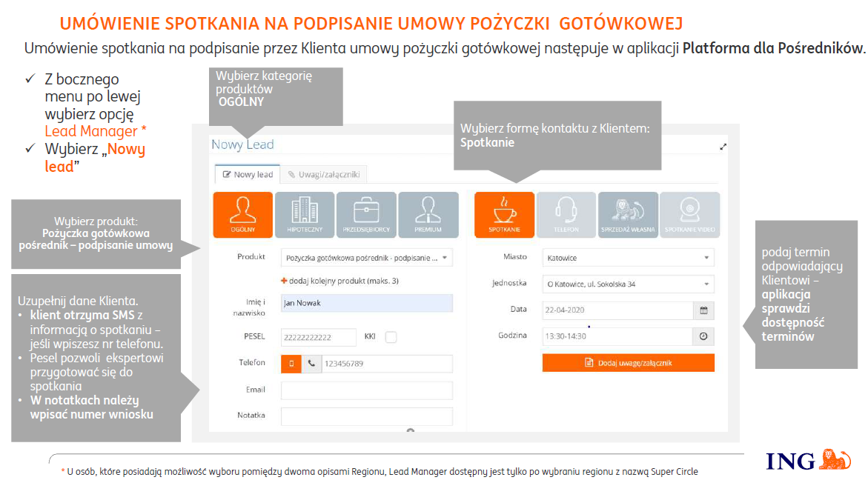Image resolution: width=868 pixels, height=500 pixels.
Task: Choose the HIPOTECZNY category tile
Action: click(305, 215)
